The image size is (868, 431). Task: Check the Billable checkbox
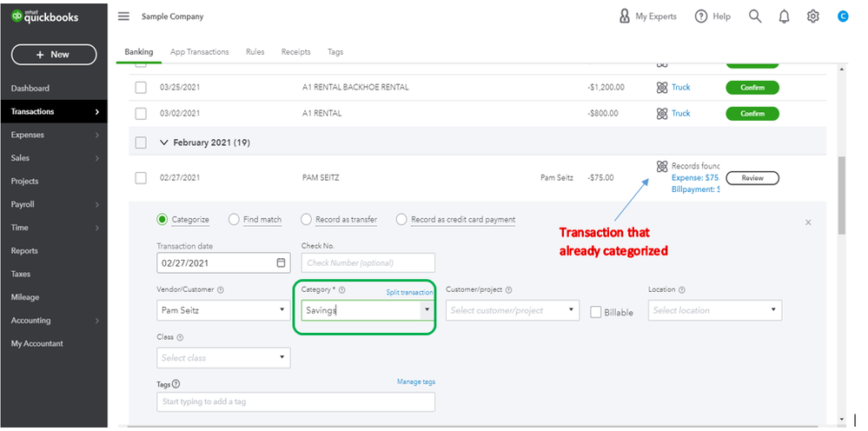[x=596, y=312]
